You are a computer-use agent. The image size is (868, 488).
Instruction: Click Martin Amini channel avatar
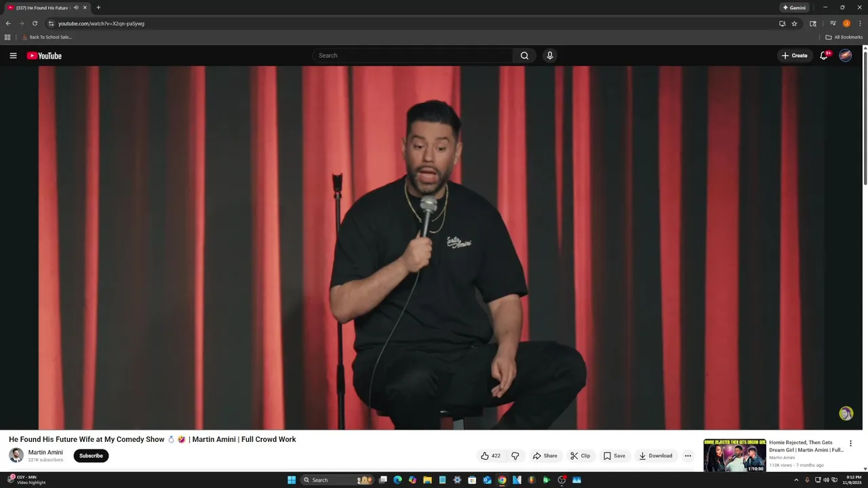pos(16,455)
